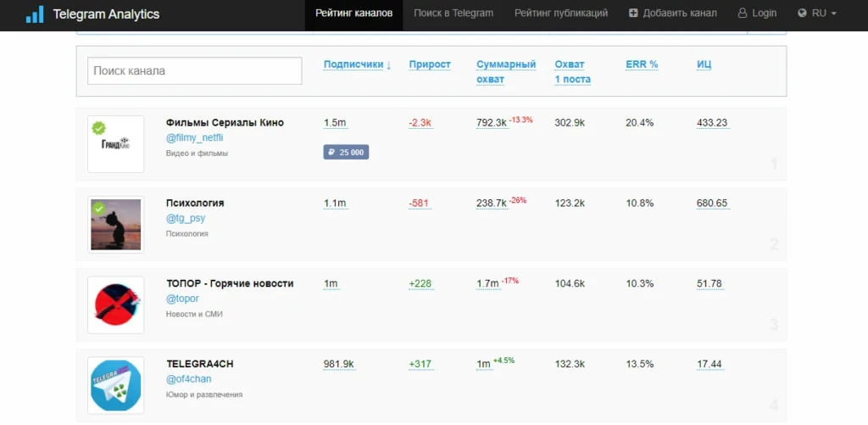This screenshot has height=425, width=868.
Task: Open the @topor handle link
Action: pos(182,299)
